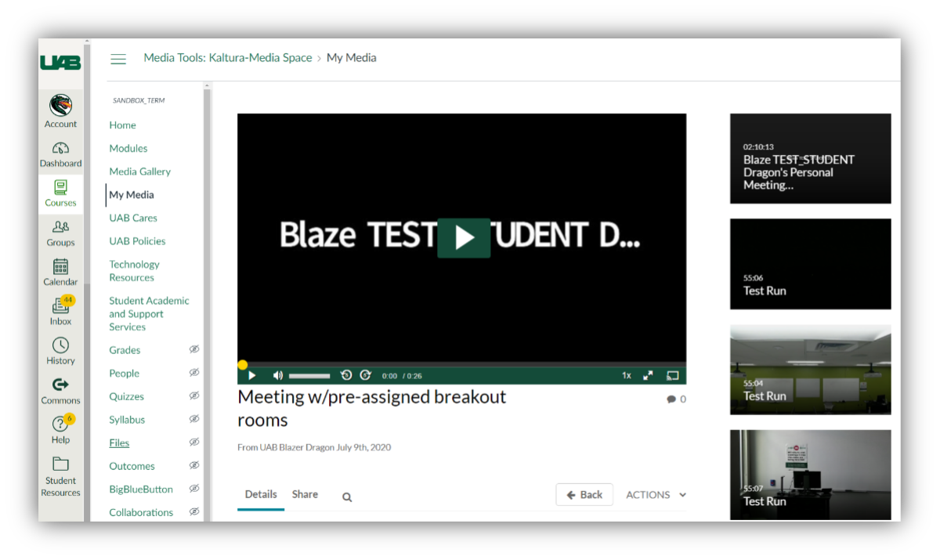
Task: Open the Inbox showing 44 unread messages
Action: (60, 310)
